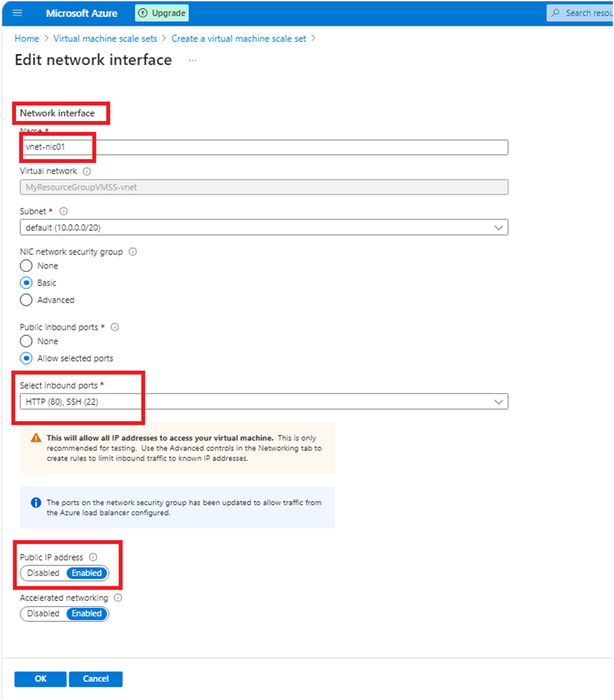Image resolution: width=614 pixels, height=700 pixels.
Task: Open the ellipsis menu beside page title
Action: (193, 60)
